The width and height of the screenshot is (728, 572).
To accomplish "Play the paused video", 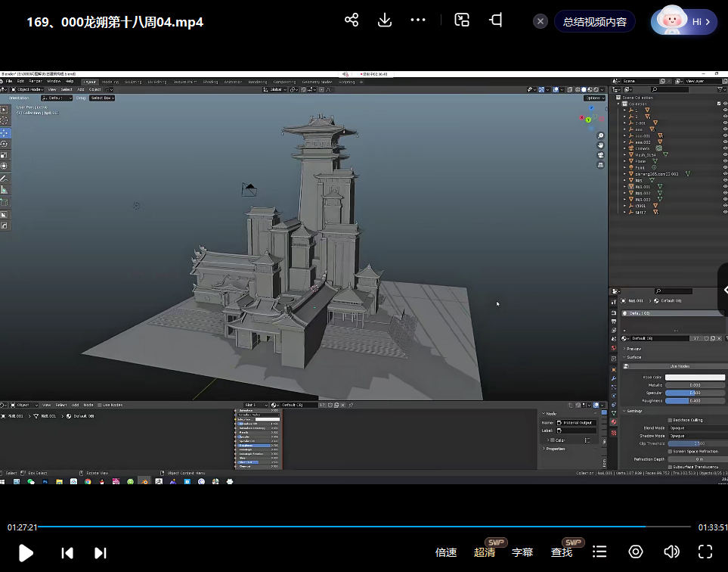I will pos(26,552).
